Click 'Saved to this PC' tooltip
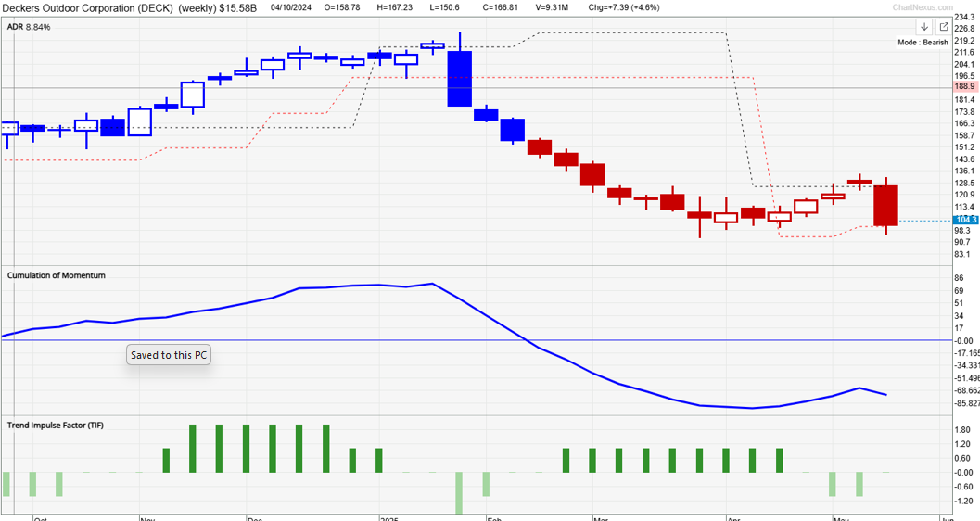This screenshot has width=980, height=521. tap(168, 355)
